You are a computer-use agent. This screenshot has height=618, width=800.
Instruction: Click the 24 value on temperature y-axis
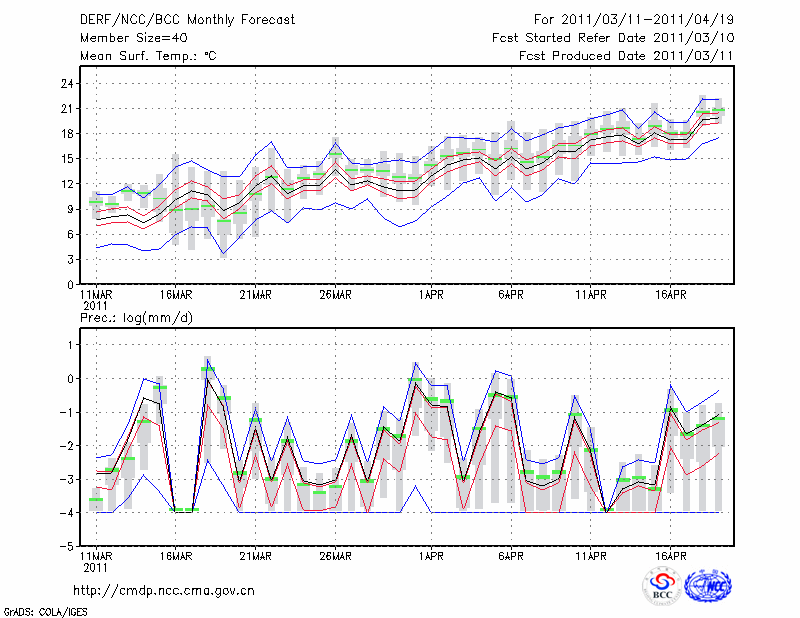click(62, 83)
